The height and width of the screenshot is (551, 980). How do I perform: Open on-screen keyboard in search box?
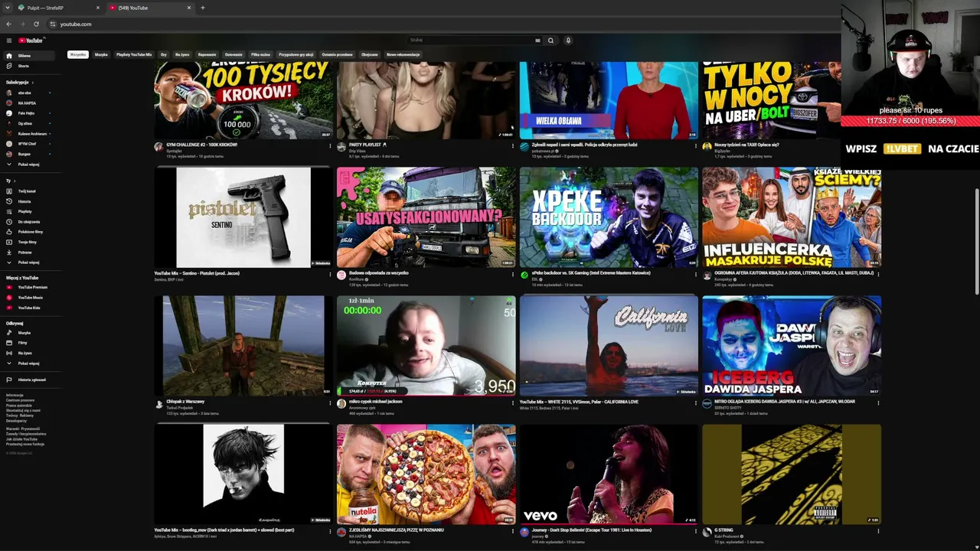(537, 41)
